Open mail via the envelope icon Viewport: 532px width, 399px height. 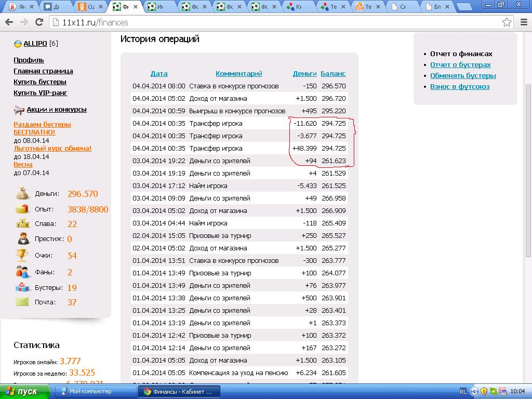(x=22, y=302)
